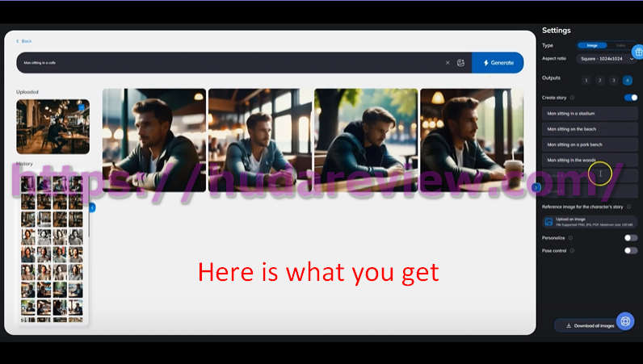Switch Type to Video tab
This screenshot has height=364, width=643.
click(620, 45)
